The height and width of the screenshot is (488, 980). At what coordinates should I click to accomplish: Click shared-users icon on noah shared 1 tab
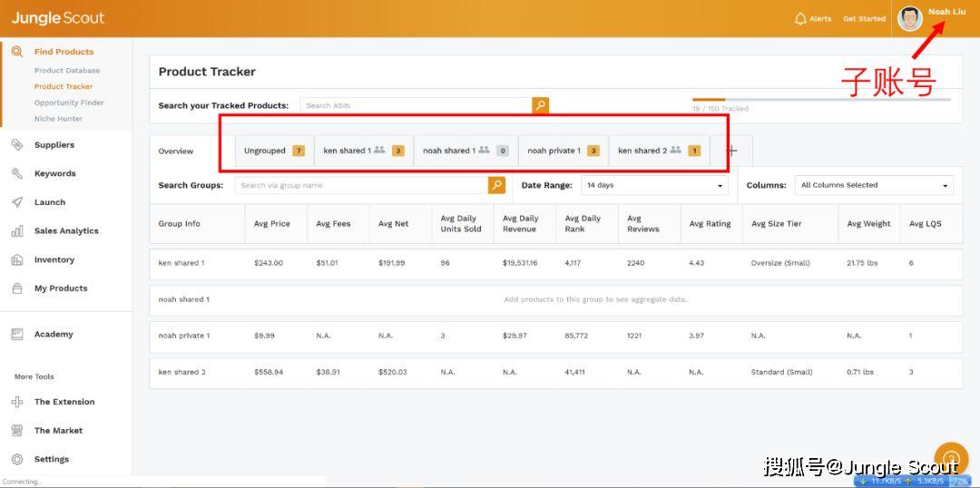pyautogui.click(x=484, y=150)
